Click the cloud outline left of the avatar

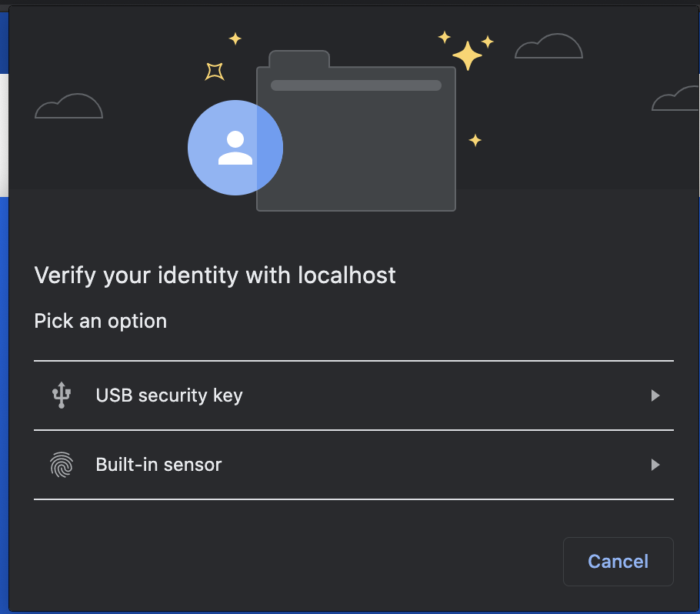pos(68,107)
